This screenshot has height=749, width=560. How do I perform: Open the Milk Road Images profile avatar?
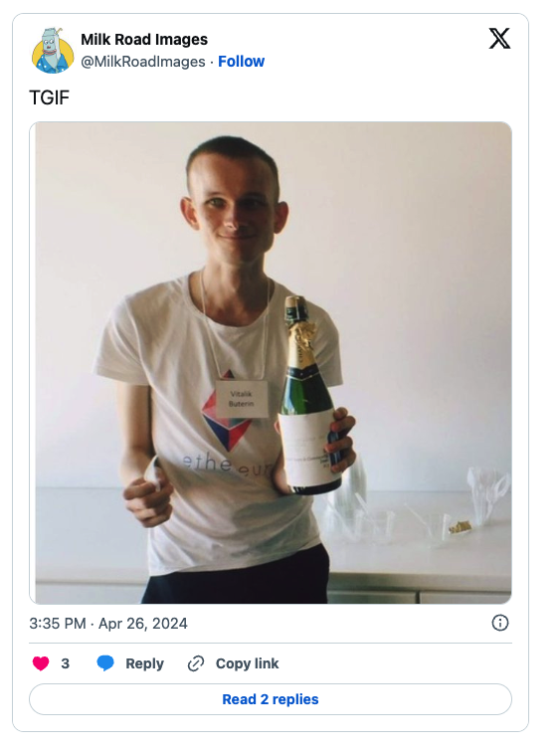(53, 51)
